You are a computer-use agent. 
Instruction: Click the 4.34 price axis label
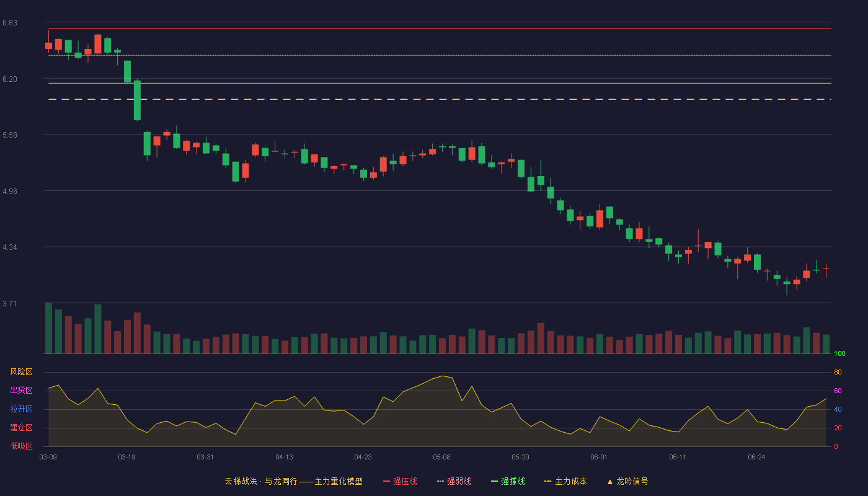9,247
